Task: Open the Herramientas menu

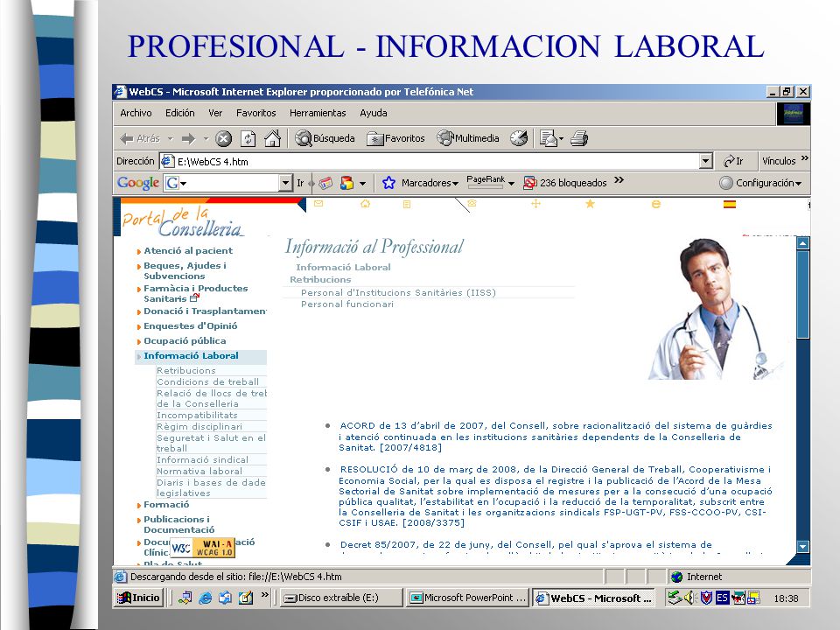Action: point(318,113)
